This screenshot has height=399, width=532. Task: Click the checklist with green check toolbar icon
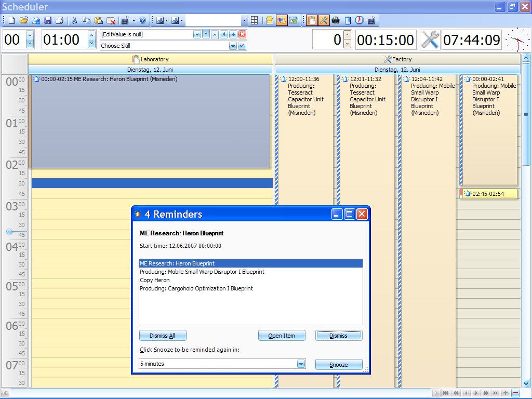(x=294, y=21)
